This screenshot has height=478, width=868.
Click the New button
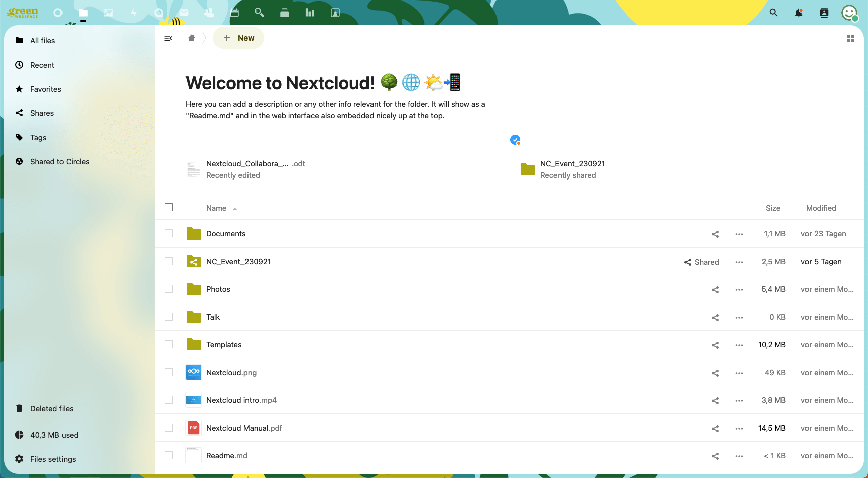coord(238,38)
